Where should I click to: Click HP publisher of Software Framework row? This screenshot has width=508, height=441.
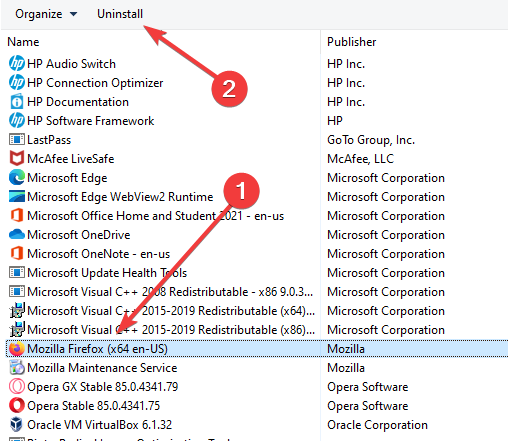(335, 121)
